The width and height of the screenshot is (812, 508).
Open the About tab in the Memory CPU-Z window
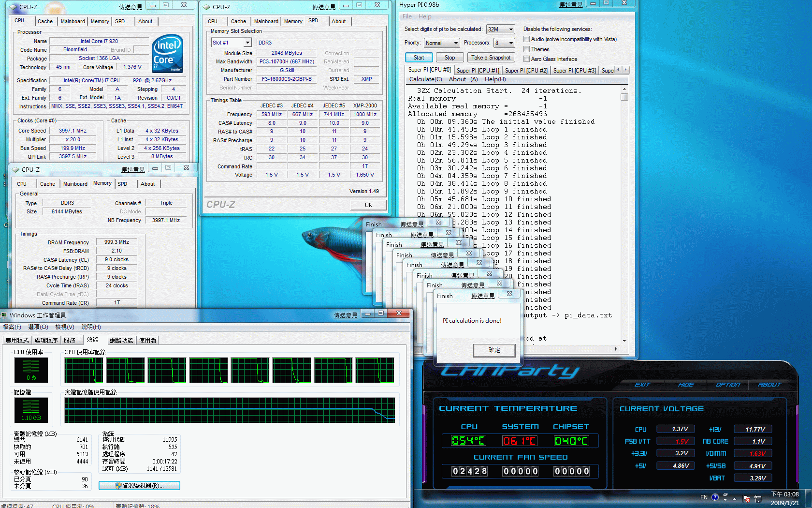coord(148,184)
